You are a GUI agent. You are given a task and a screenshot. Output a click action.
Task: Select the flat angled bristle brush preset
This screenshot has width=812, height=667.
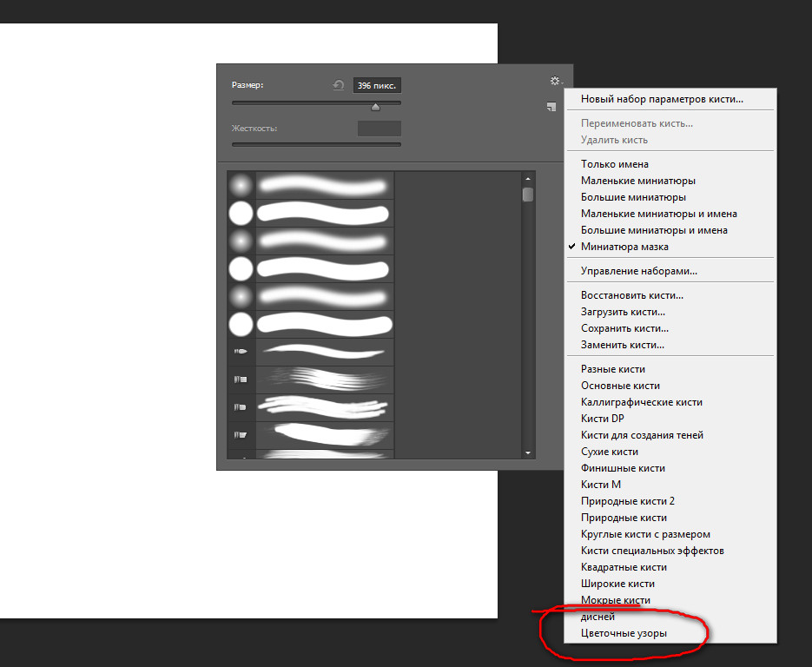(310, 435)
